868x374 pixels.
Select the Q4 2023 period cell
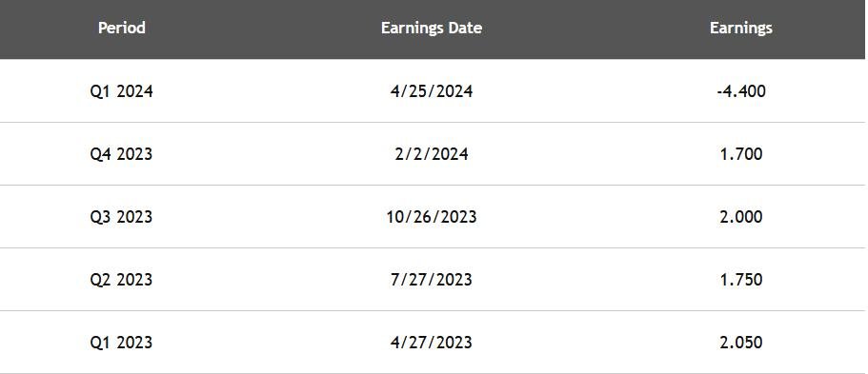tap(121, 154)
